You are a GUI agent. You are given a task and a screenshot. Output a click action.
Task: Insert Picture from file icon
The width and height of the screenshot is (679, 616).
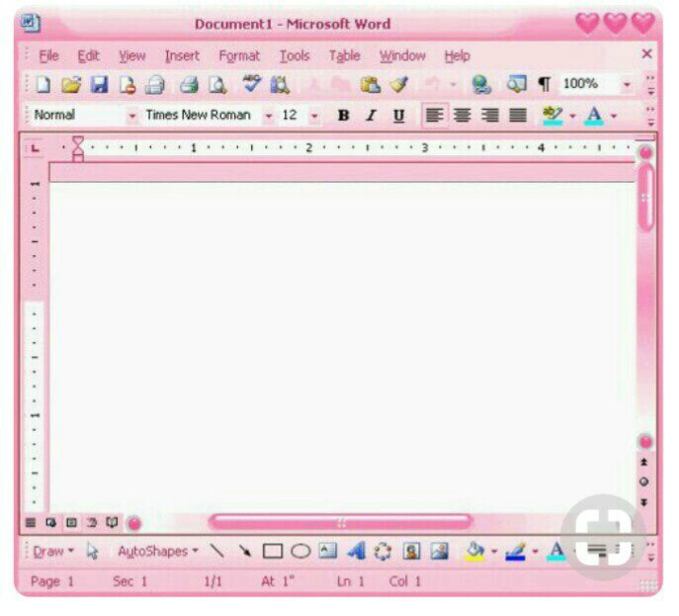coord(439,551)
